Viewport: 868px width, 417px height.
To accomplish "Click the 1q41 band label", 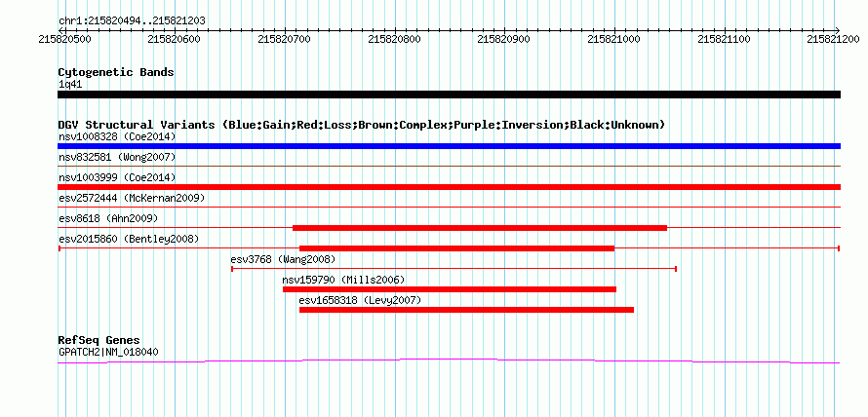I will [70, 84].
